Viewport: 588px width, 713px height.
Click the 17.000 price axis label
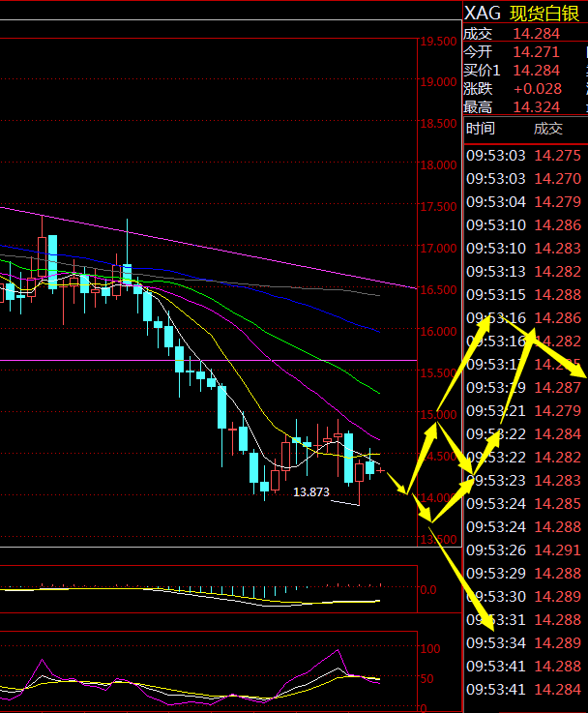[438, 249]
